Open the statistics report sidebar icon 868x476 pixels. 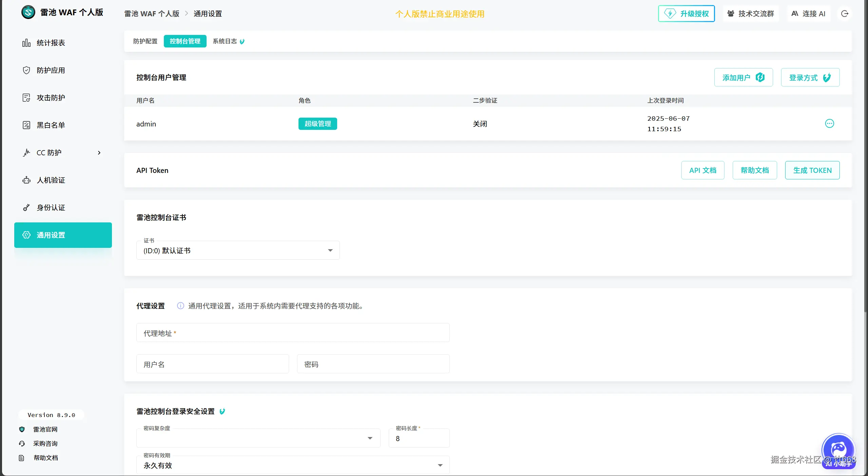[26, 43]
